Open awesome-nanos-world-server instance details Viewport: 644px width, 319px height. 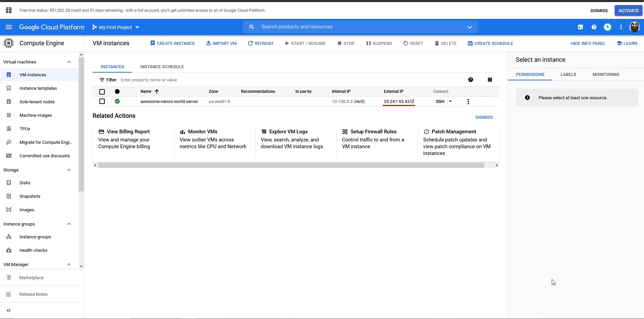(169, 101)
